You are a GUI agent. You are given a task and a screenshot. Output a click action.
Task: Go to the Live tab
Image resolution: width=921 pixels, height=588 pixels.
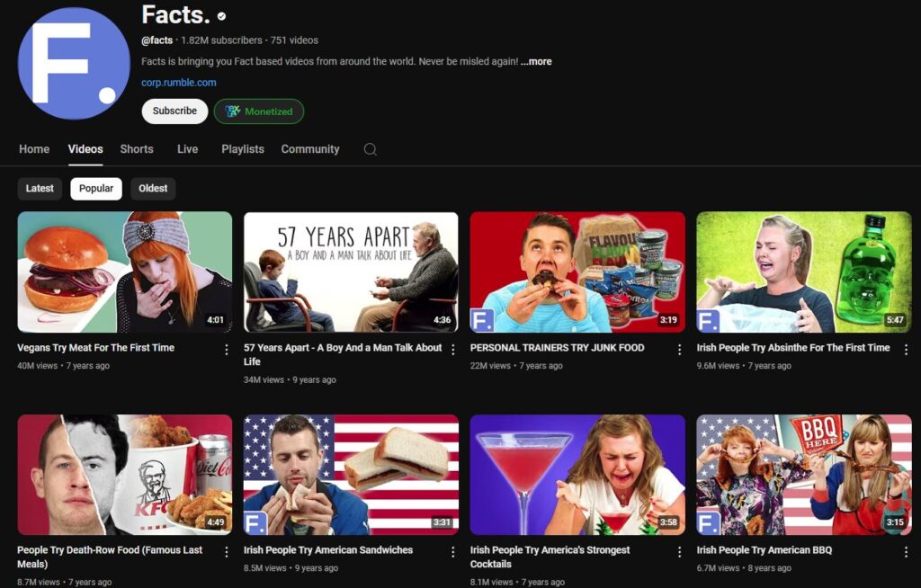(x=187, y=149)
